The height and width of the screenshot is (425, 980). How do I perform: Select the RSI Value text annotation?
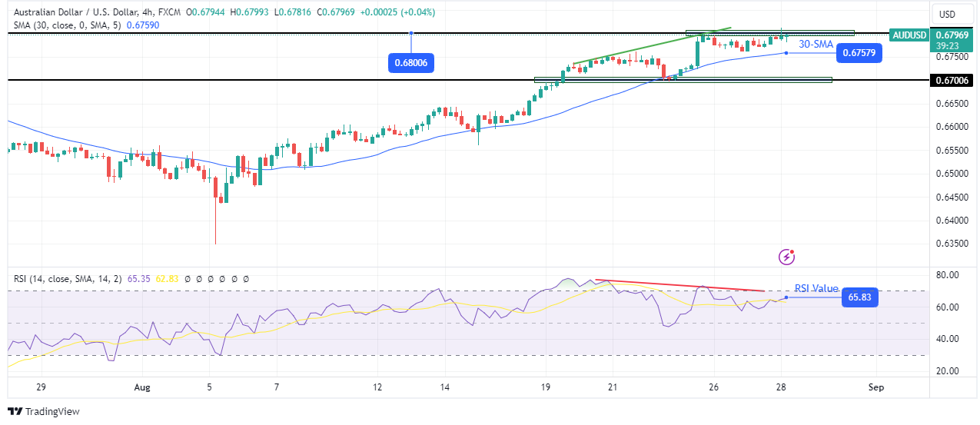pyautogui.click(x=816, y=288)
